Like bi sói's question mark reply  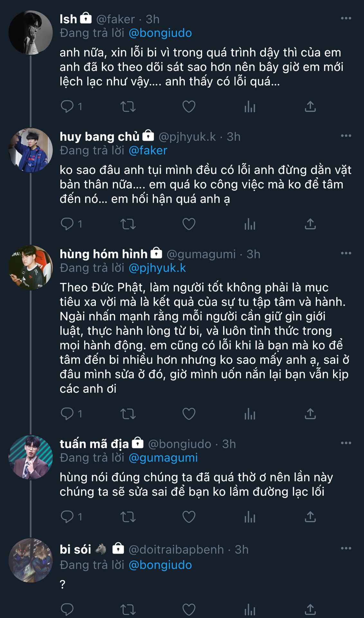tap(189, 609)
